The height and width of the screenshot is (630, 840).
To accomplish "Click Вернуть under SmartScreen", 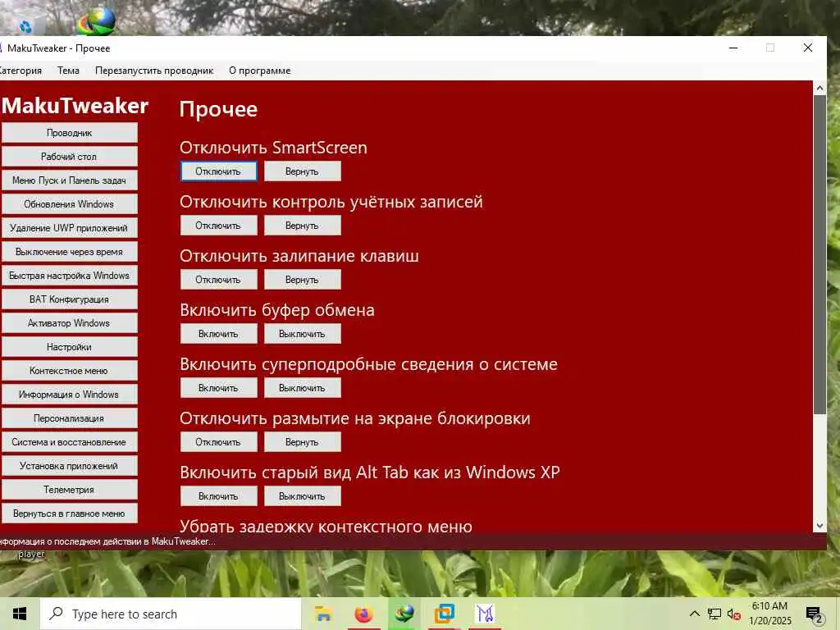I will pyautogui.click(x=302, y=171).
